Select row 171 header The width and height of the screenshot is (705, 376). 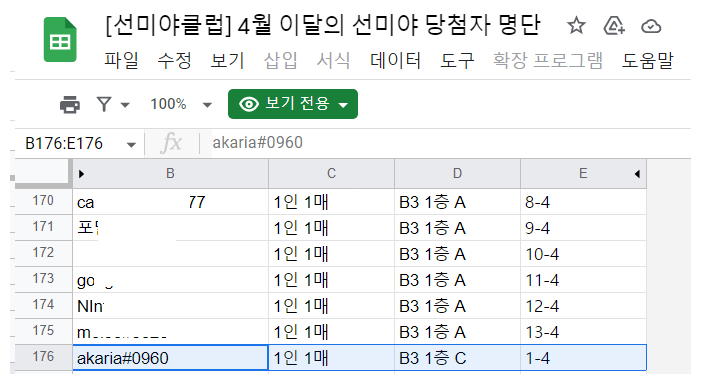coord(44,227)
